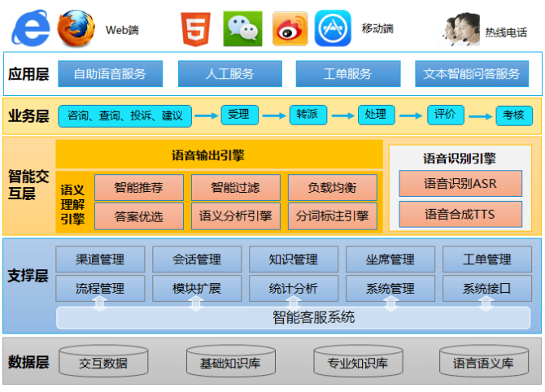Click the App Store icon

point(333,28)
